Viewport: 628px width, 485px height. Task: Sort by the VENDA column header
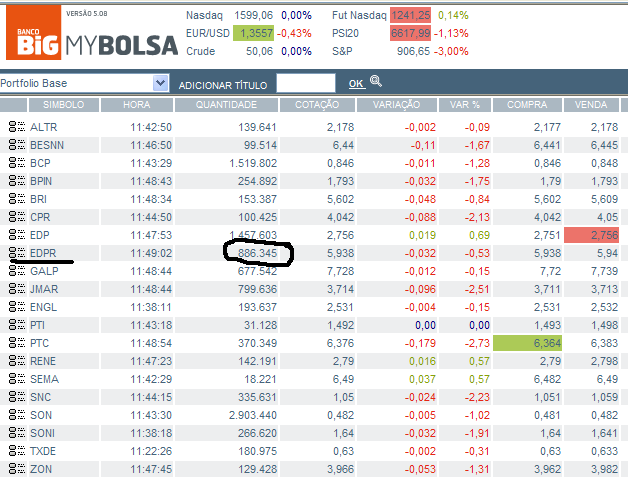[591, 105]
